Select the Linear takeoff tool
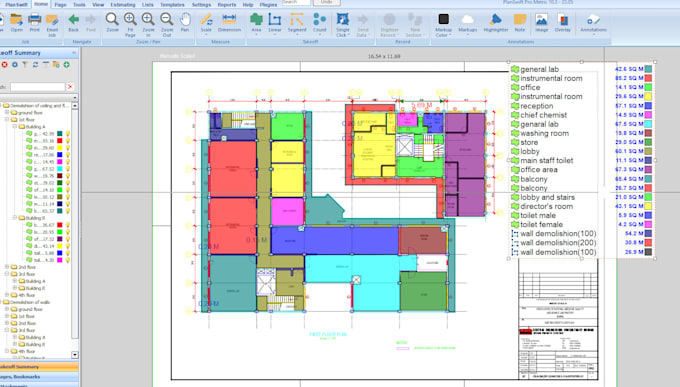 pyautogui.click(x=275, y=24)
